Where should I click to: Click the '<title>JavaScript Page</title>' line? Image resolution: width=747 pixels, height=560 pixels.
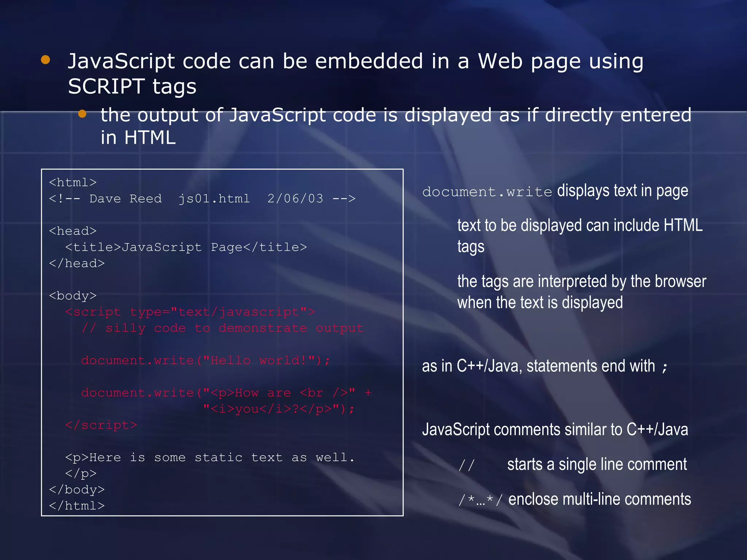[x=186, y=247]
